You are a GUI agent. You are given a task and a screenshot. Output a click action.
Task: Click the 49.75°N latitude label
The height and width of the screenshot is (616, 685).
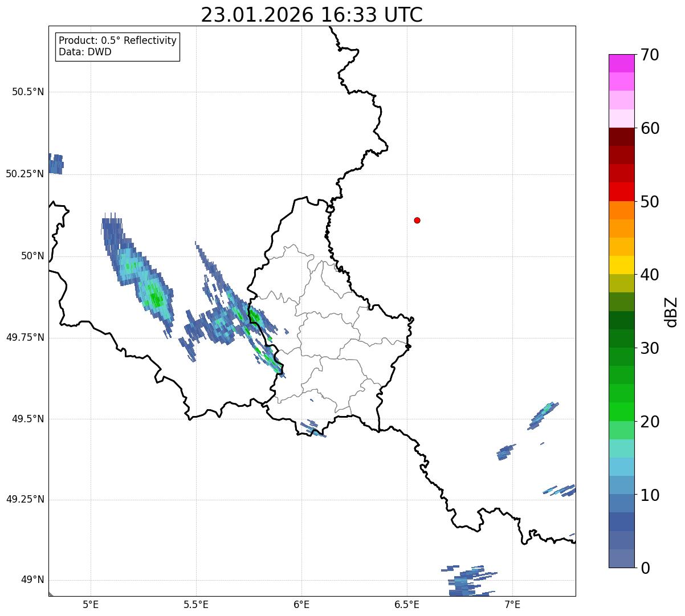click(25, 337)
